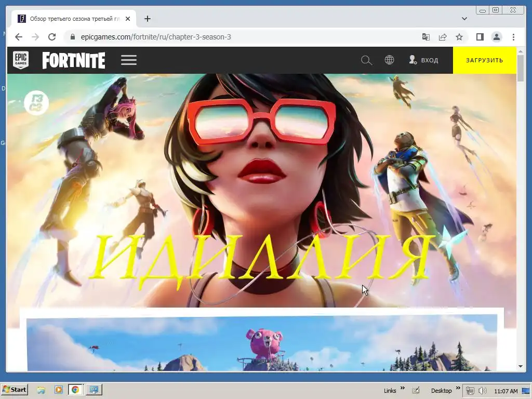This screenshot has height=399, width=532.
Task: Sign in via the ВХОД link
Action: point(423,60)
